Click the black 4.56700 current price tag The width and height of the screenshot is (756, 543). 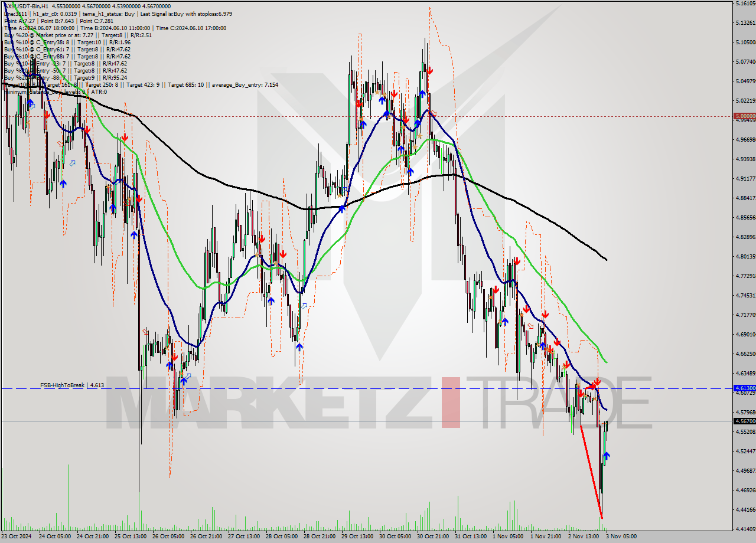pyautogui.click(x=744, y=421)
